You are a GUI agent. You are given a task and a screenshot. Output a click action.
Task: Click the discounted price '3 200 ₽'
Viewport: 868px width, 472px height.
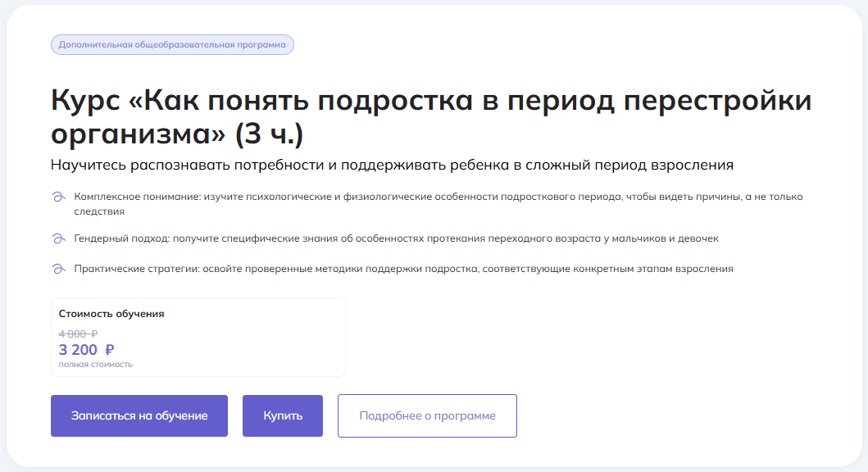(x=86, y=350)
